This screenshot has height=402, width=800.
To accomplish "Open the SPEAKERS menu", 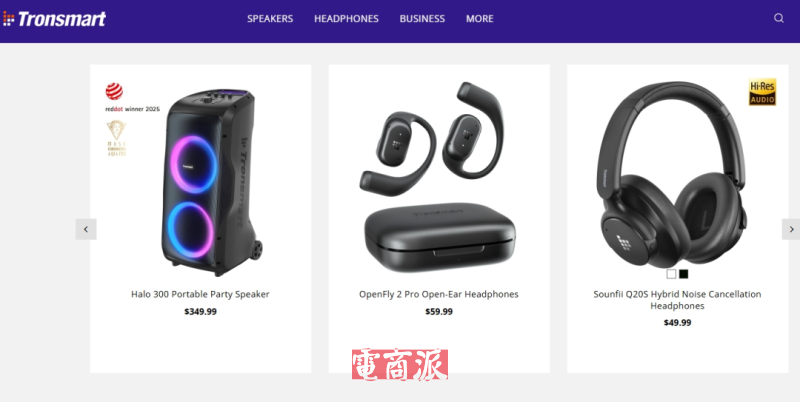I will coord(270,19).
